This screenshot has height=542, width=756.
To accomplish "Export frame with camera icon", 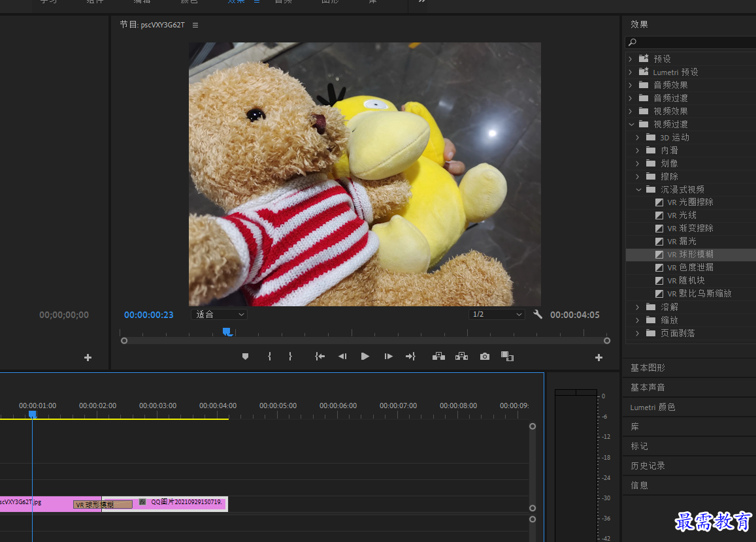I will tap(485, 357).
